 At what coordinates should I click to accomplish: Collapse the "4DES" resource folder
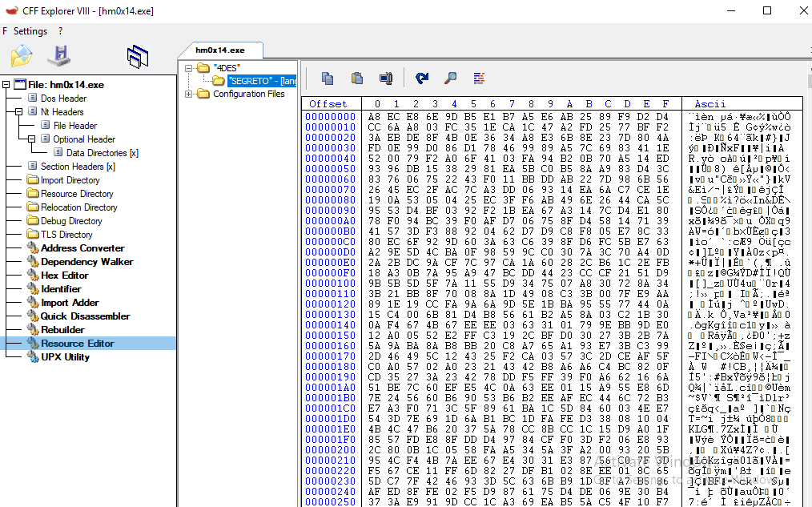point(188,68)
